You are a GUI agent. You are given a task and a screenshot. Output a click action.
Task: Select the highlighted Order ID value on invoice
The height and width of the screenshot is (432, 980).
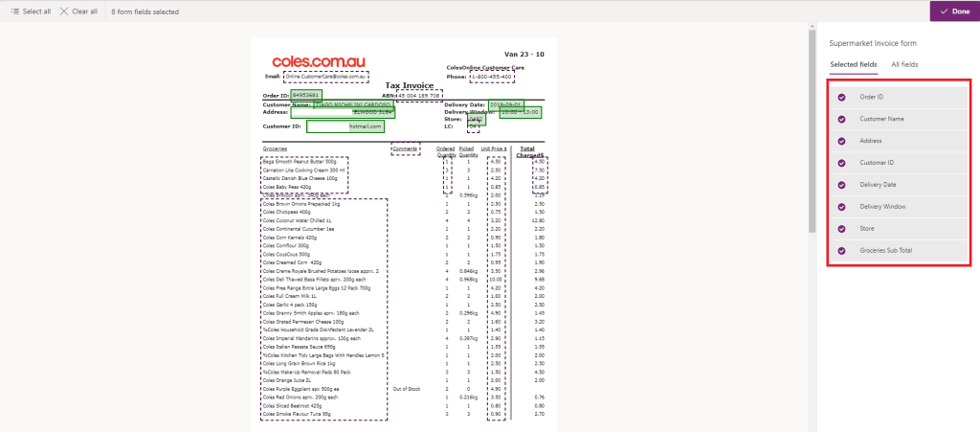305,95
